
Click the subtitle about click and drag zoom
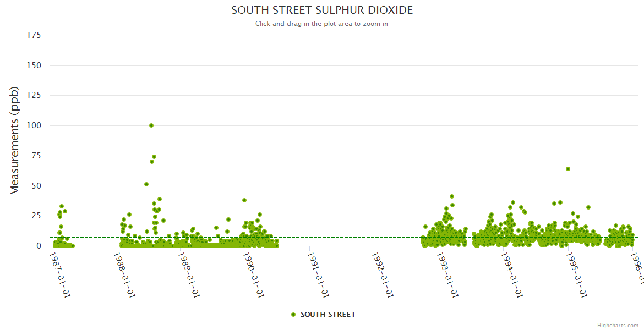click(x=321, y=24)
